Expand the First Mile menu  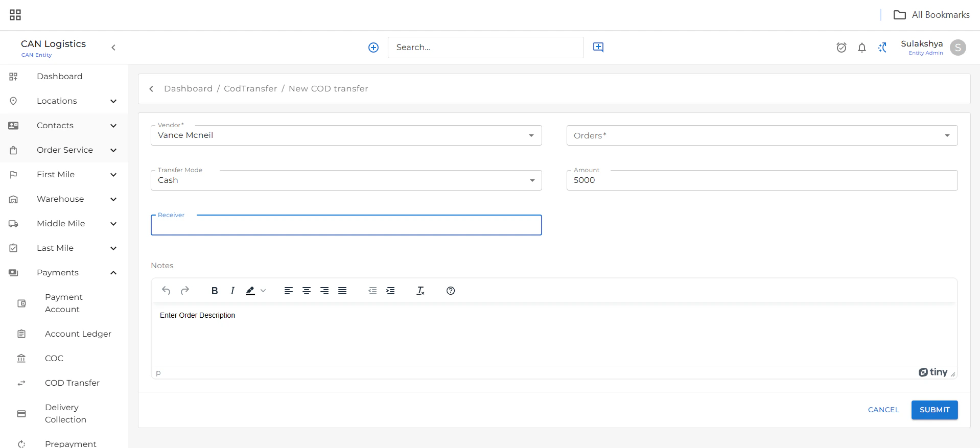click(x=64, y=175)
